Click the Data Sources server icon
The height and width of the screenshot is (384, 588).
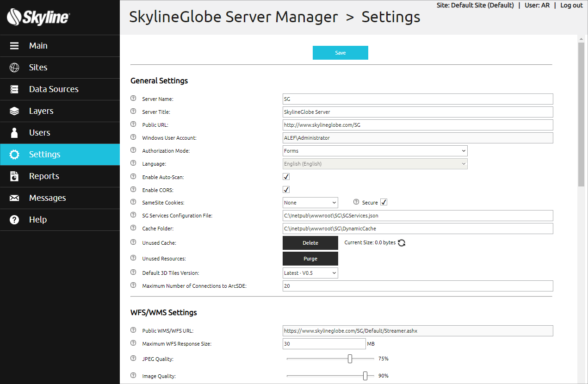(14, 89)
